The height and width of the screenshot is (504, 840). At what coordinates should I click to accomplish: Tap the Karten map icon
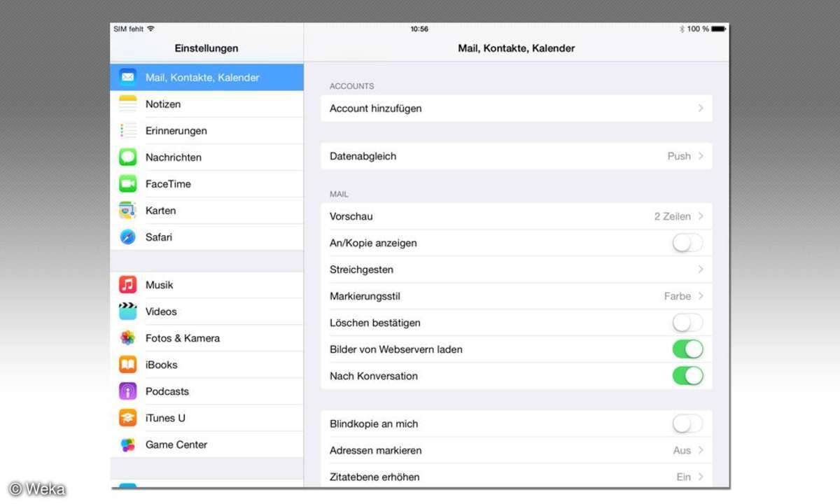(x=127, y=210)
